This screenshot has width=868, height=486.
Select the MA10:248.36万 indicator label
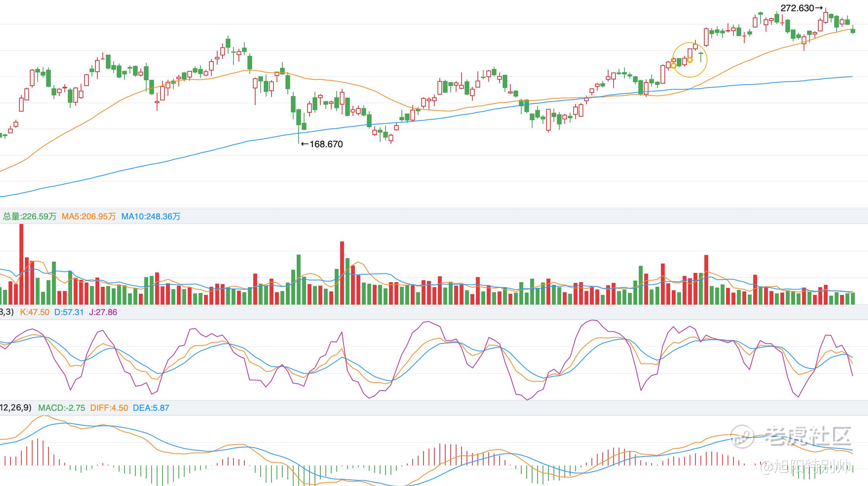151,217
